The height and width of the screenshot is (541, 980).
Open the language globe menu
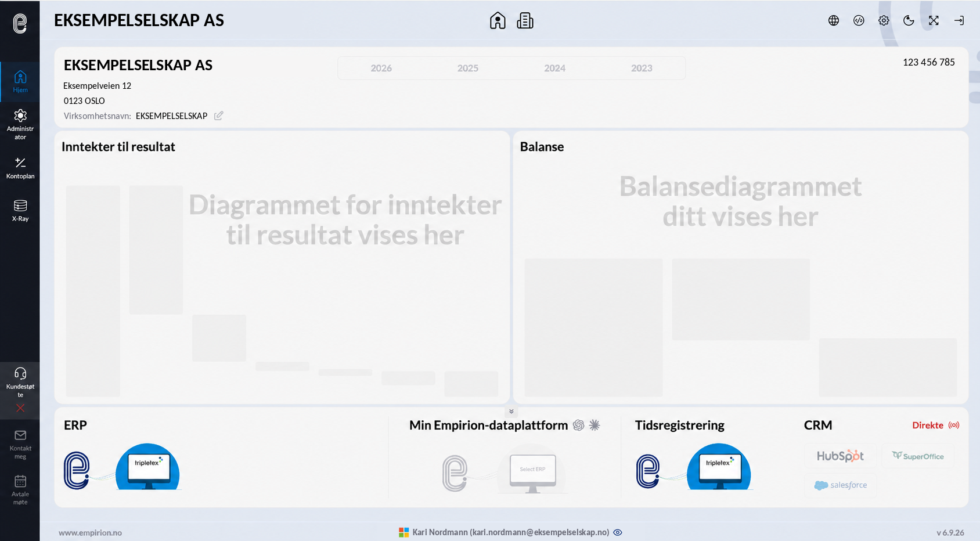tap(834, 20)
